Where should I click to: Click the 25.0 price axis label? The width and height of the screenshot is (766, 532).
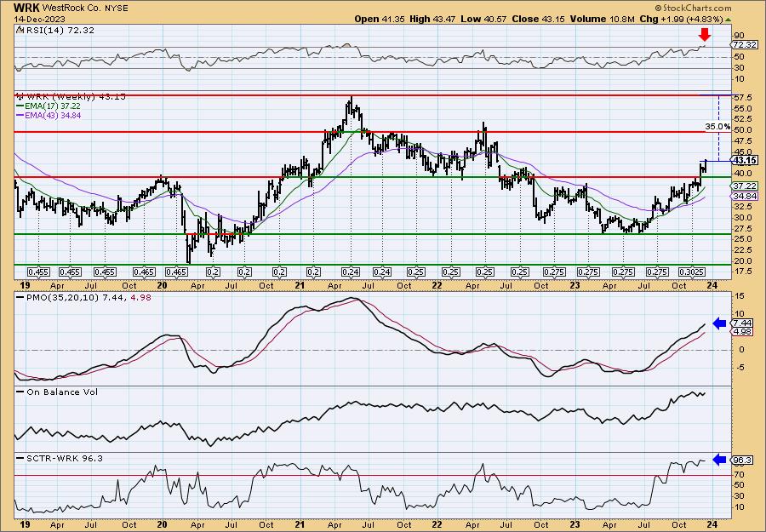tap(742, 239)
